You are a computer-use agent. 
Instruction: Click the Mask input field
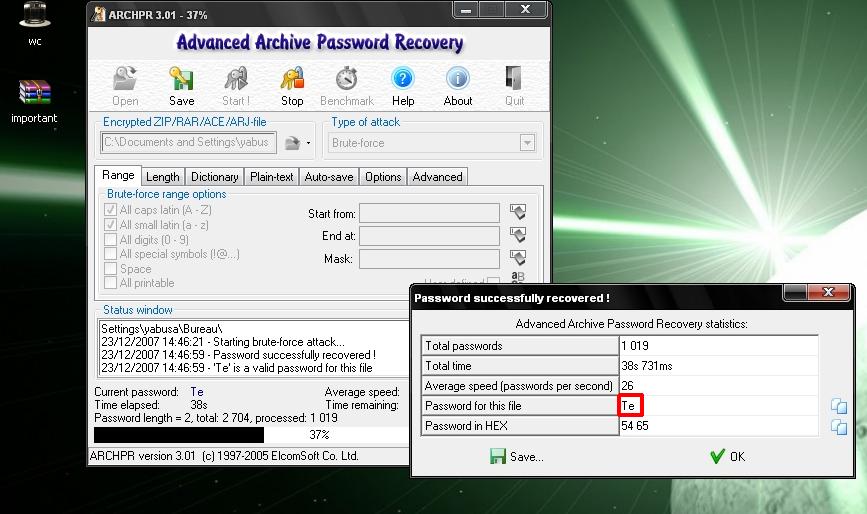coord(429,259)
